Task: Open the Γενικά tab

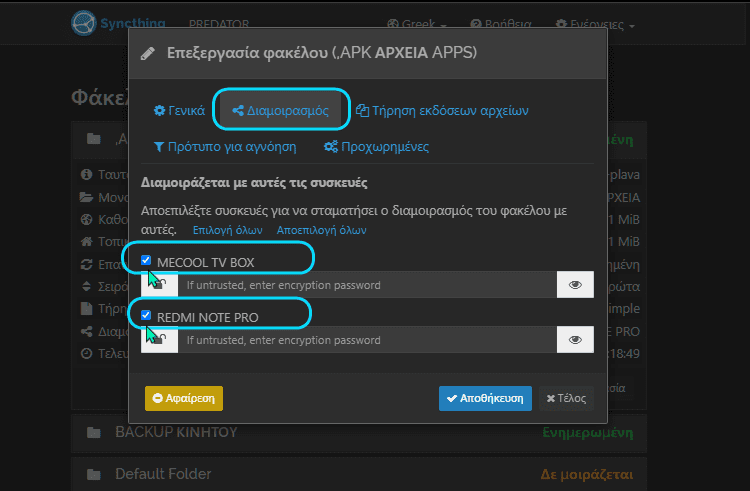Action: tap(179, 110)
